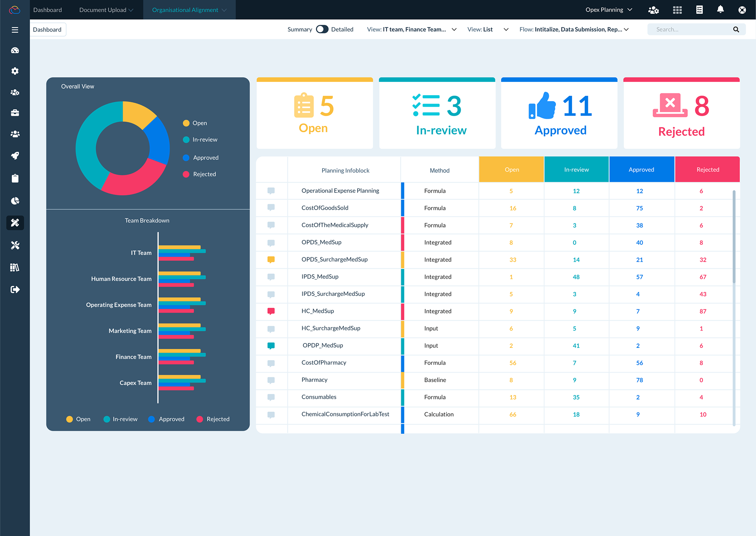Click the Approved summary card

[x=559, y=113]
